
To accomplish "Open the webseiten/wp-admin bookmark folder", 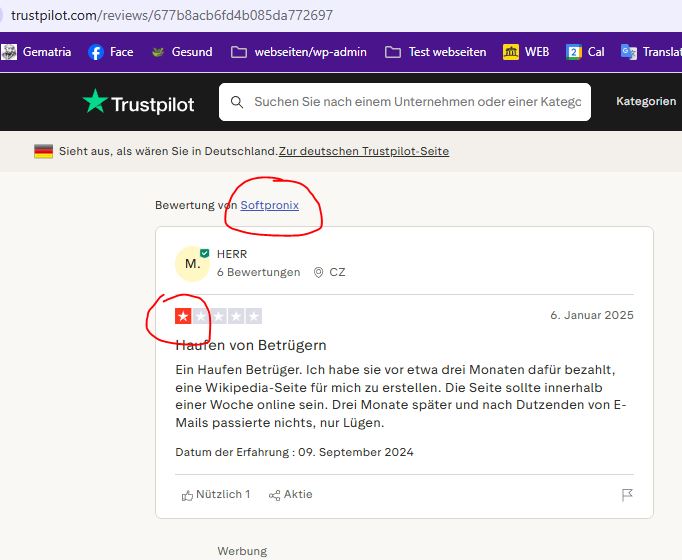I will tap(298, 52).
